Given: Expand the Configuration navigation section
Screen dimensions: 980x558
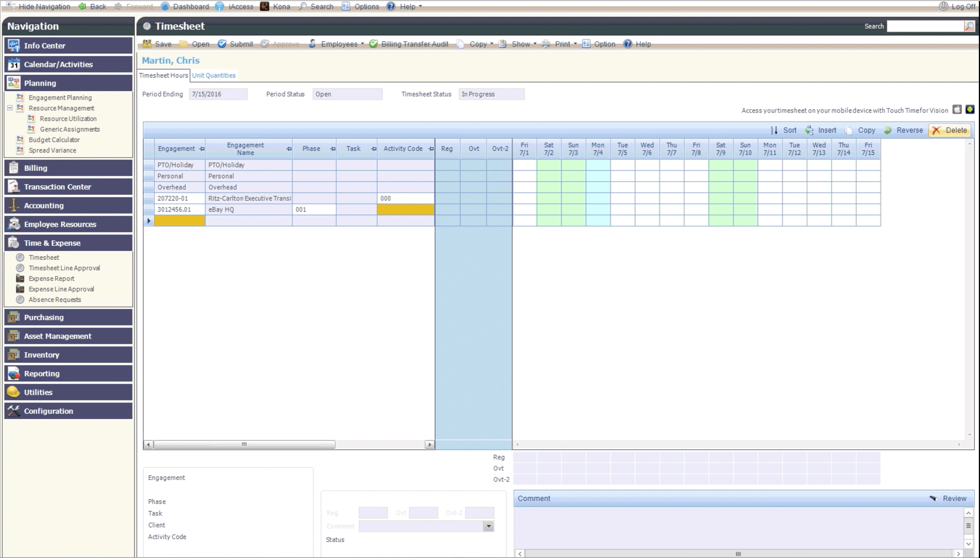Looking at the screenshot, I should 69,411.
